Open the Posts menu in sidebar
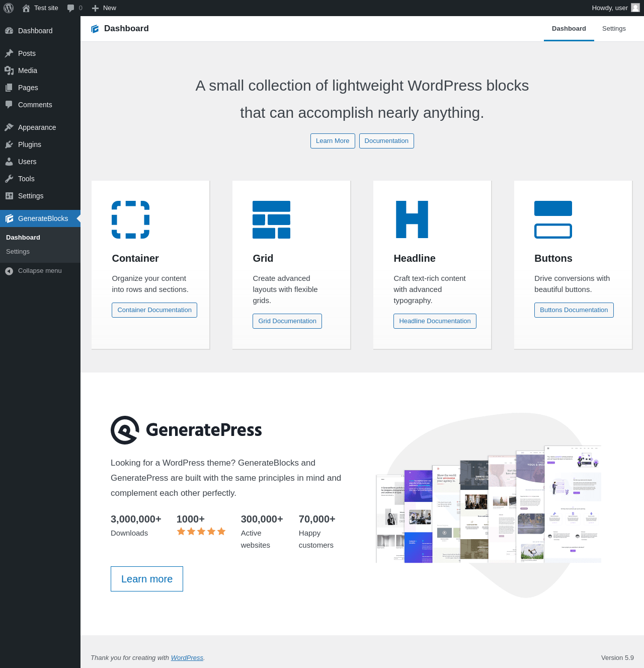The width and height of the screenshot is (644, 668). click(40, 53)
